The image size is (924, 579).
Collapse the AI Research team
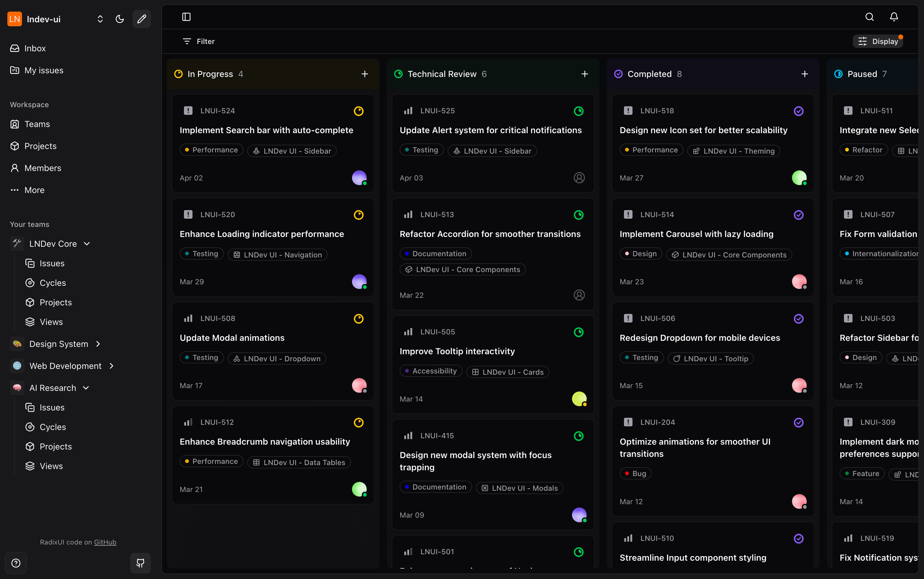86,388
